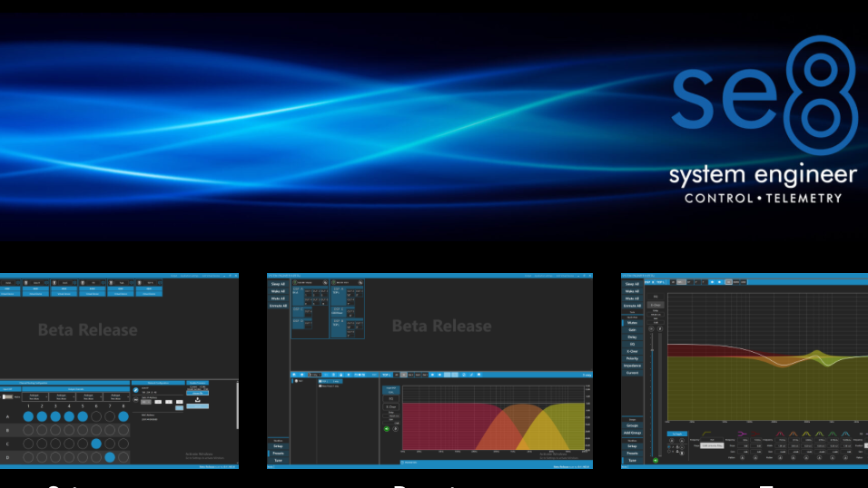
Task: Select the pink parametric EQ band icon
Action: click(780, 434)
